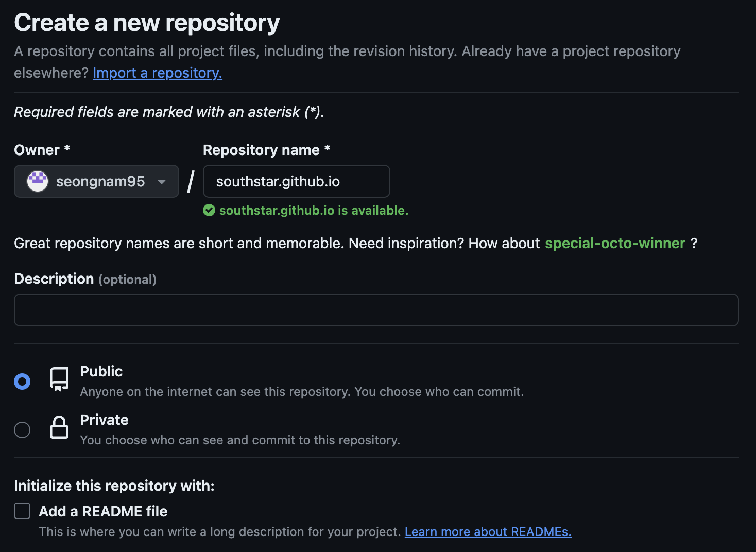Click the 'Owner *' field label
Image resolution: width=756 pixels, height=552 pixels.
click(x=42, y=150)
